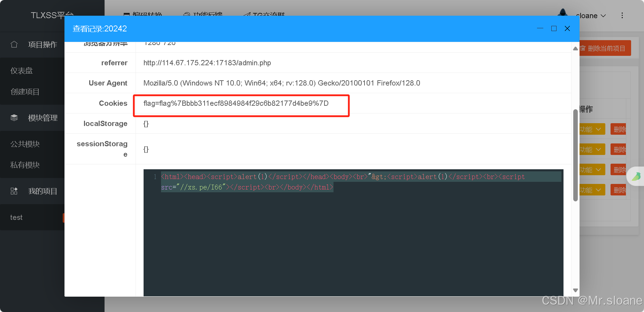Click the 查看记录:20242 dialog title

[100, 29]
